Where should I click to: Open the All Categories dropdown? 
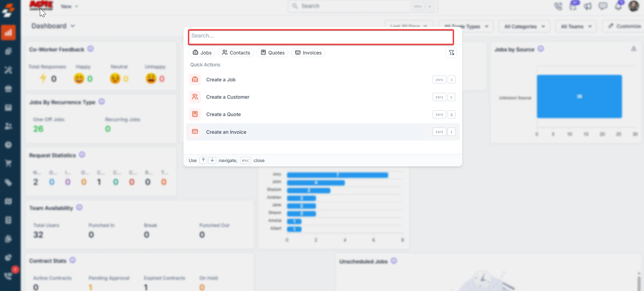[524, 27]
